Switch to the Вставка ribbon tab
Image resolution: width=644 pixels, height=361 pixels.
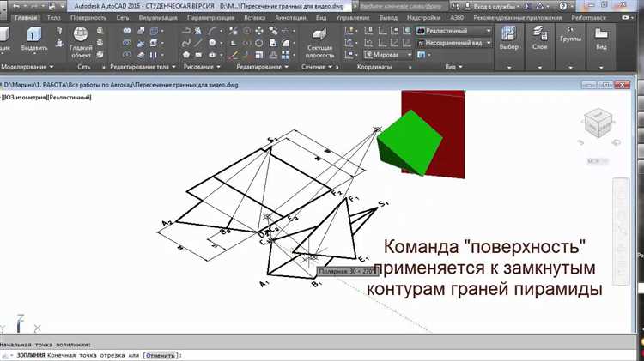(254, 18)
